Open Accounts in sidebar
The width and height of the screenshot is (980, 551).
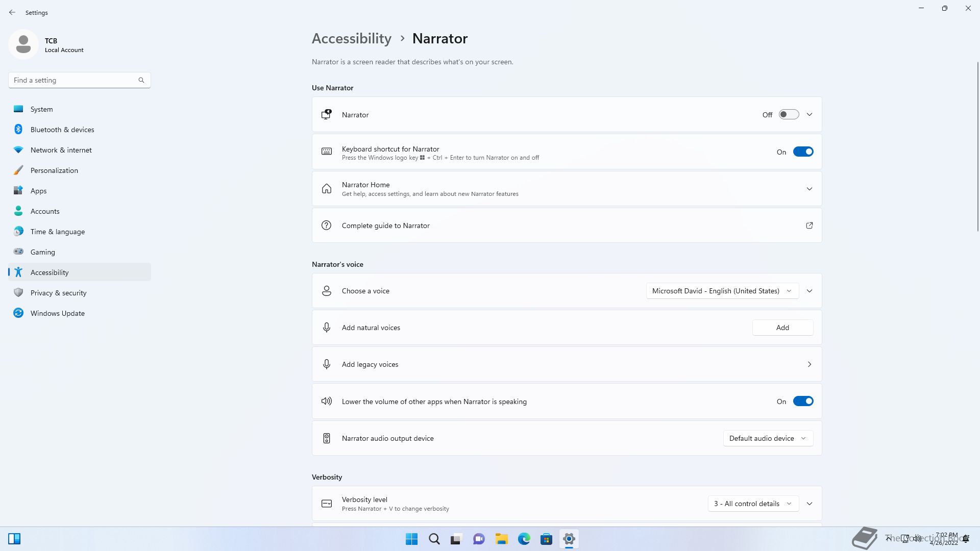[x=80, y=211]
